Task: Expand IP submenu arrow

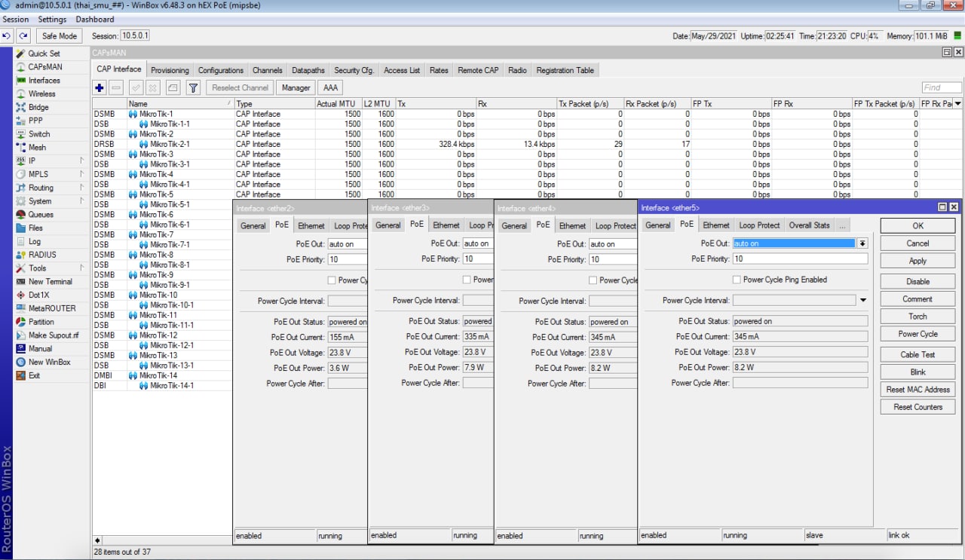Action: pyautogui.click(x=81, y=161)
